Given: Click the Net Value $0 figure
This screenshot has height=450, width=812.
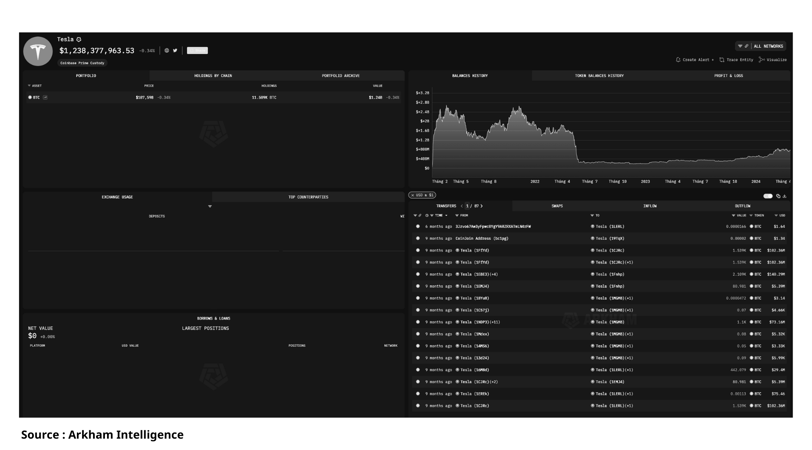Looking at the screenshot, I should 32,336.
